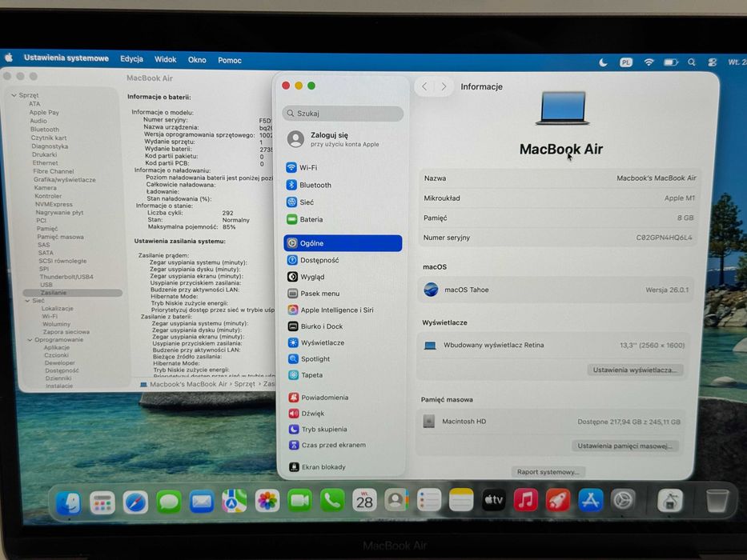747x560 pixels.
Task: Select Grafika/wyświetlacze in system report
Action: 64,179
